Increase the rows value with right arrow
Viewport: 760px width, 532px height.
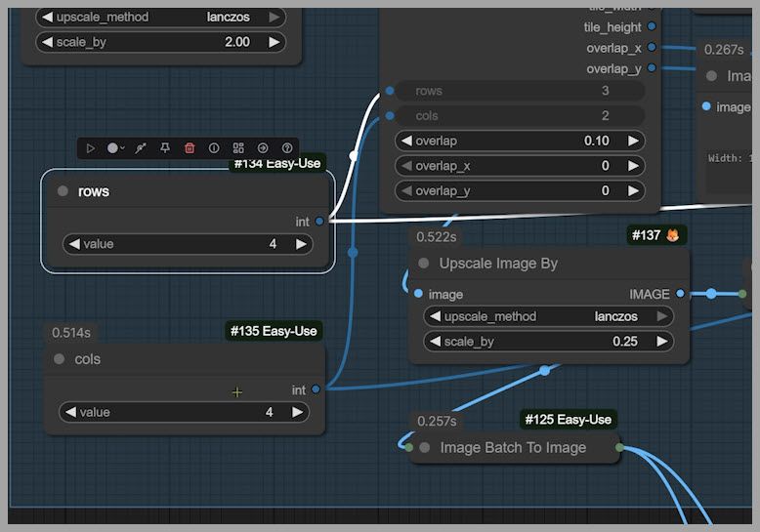[x=301, y=244]
